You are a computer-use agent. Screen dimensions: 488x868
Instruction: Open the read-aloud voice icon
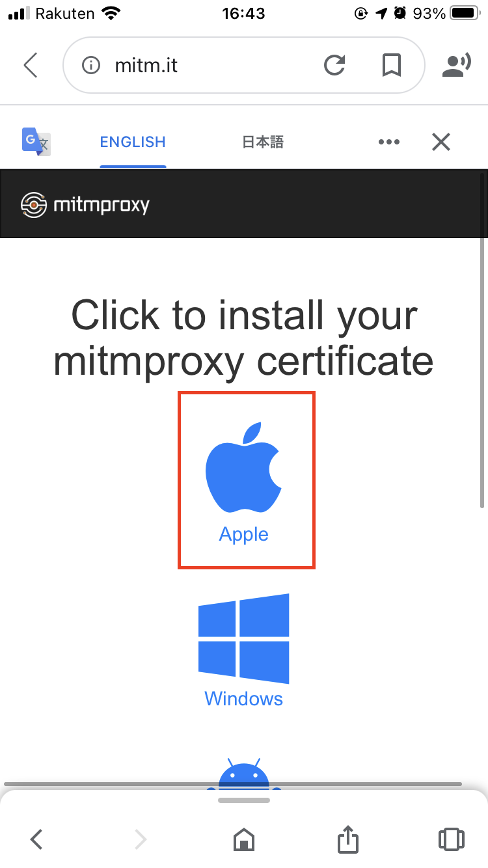click(456, 65)
